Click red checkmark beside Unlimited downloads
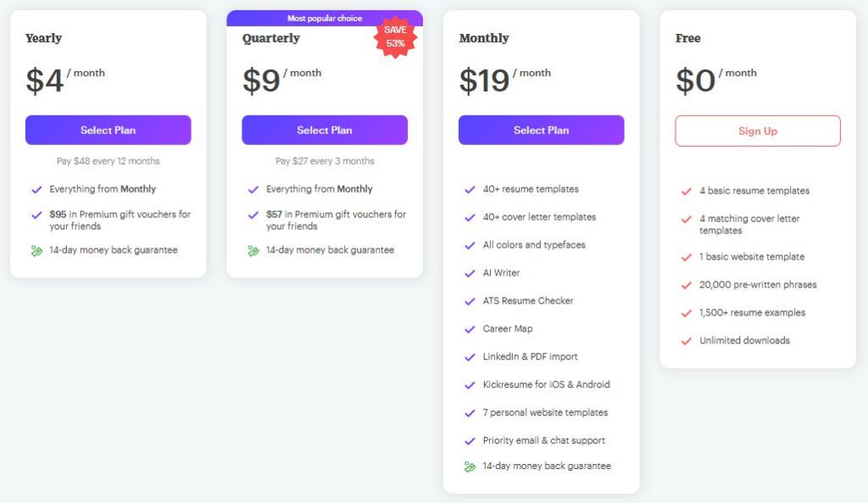Image resolution: width=868 pixels, height=503 pixels. point(686,341)
